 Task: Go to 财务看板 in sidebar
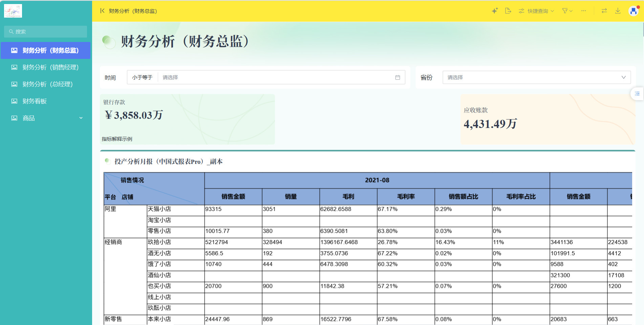(35, 101)
